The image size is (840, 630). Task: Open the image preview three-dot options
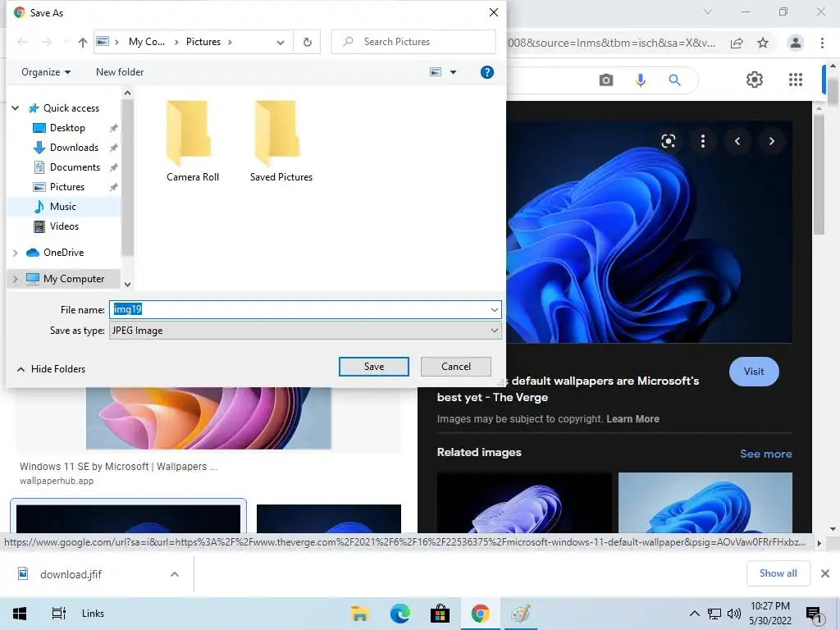pyautogui.click(x=703, y=141)
